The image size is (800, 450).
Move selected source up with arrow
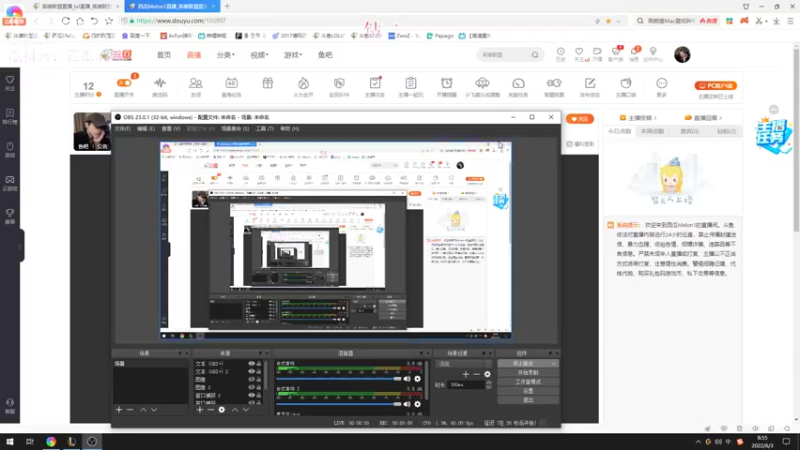pyautogui.click(x=235, y=410)
